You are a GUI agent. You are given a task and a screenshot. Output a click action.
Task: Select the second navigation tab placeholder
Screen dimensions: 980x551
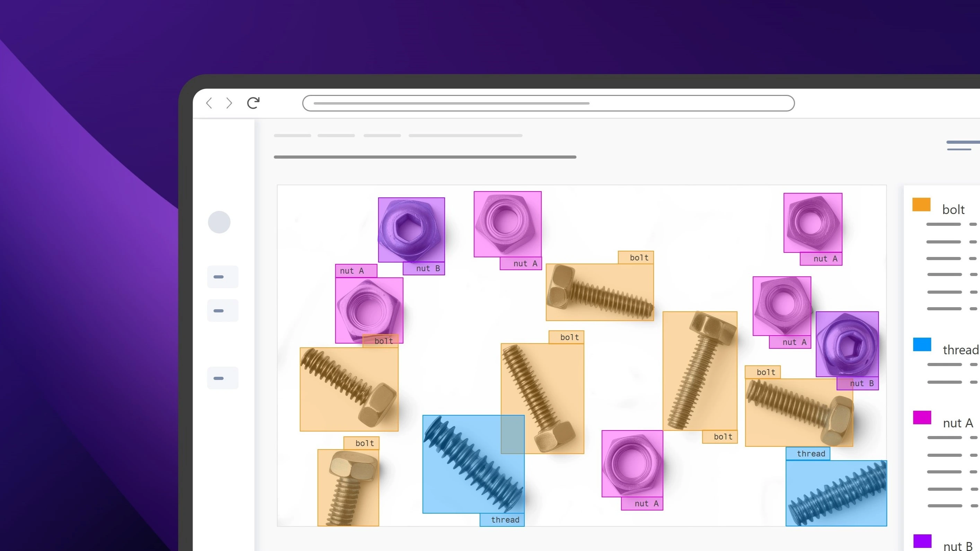click(x=336, y=135)
